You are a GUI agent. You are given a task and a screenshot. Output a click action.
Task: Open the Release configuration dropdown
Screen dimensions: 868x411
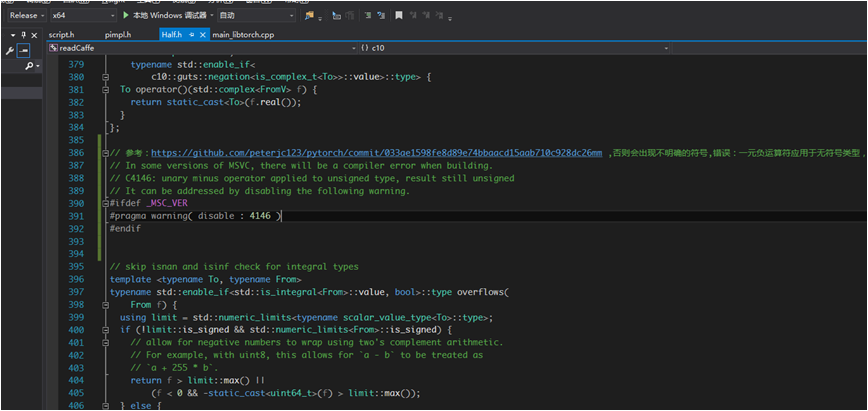pos(25,16)
